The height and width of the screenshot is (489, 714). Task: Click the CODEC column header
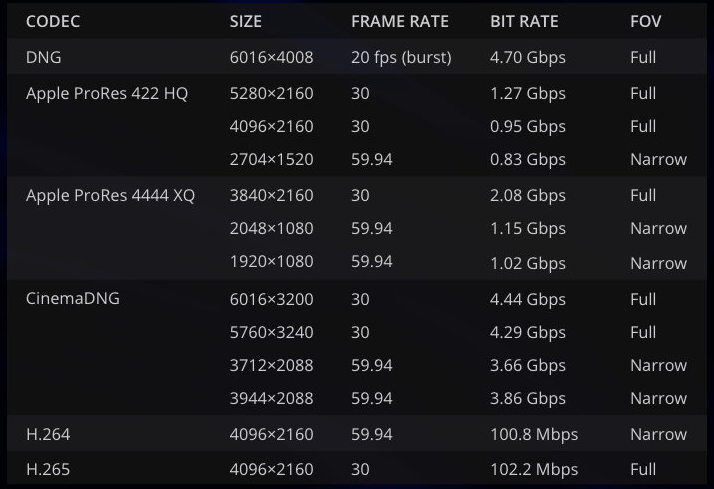(53, 21)
